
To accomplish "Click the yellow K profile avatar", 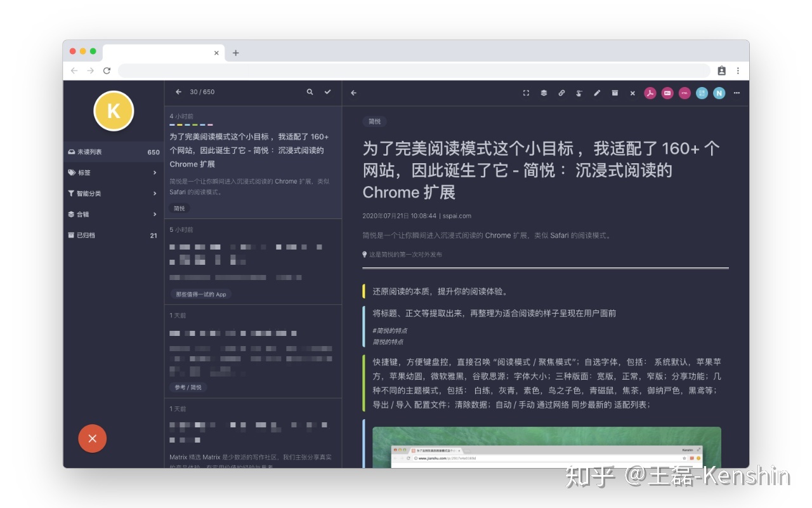I will point(114,111).
